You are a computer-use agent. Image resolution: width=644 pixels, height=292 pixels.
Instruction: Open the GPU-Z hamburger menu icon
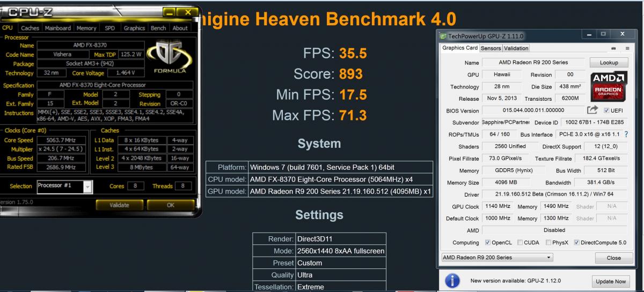click(x=626, y=48)
